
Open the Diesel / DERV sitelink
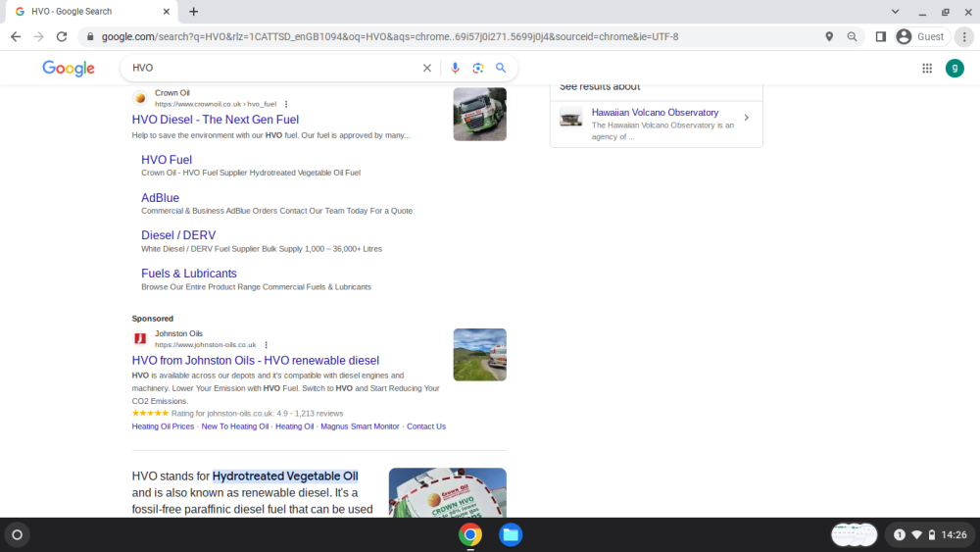178,235
